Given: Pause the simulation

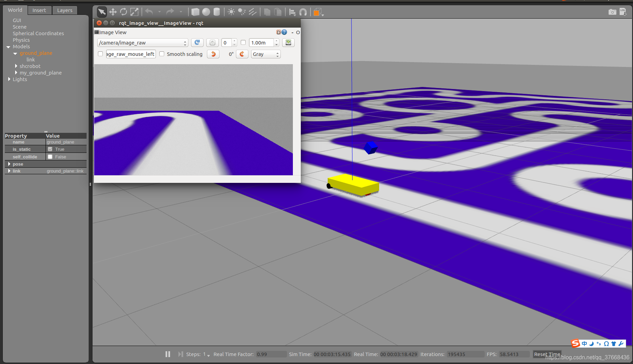Looking at the screenshot, I should point(168,354).
